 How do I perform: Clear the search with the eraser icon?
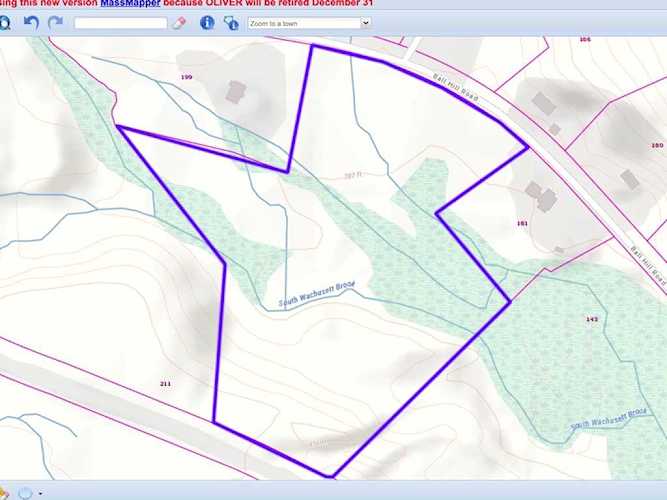(x=180, y=23)
